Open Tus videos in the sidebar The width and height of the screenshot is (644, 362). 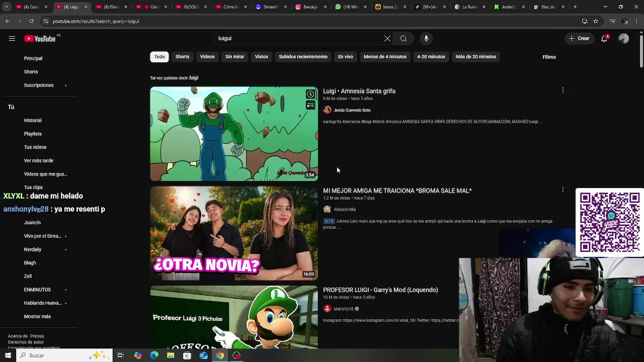[x=35, y=147]
